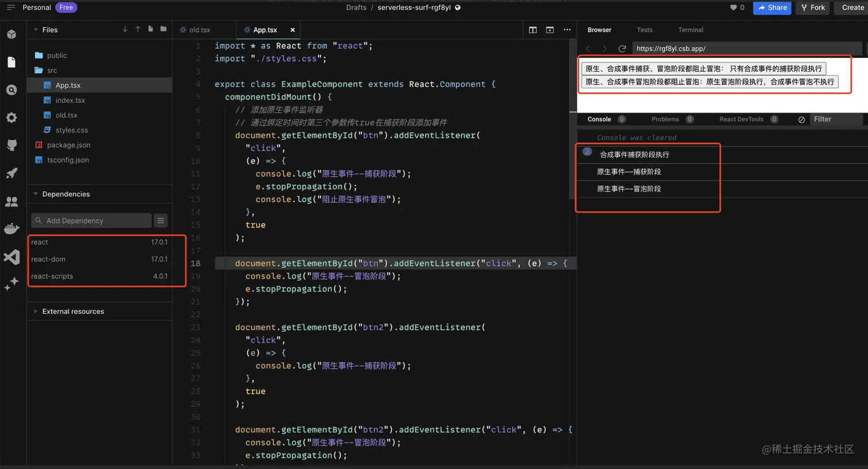
Task: Open the three-dots editor options menu
Action: (x=567, y=30)
